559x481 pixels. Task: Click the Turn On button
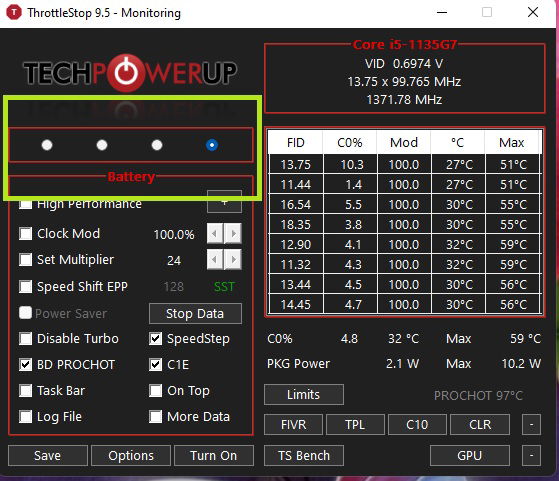click(214, 455)
